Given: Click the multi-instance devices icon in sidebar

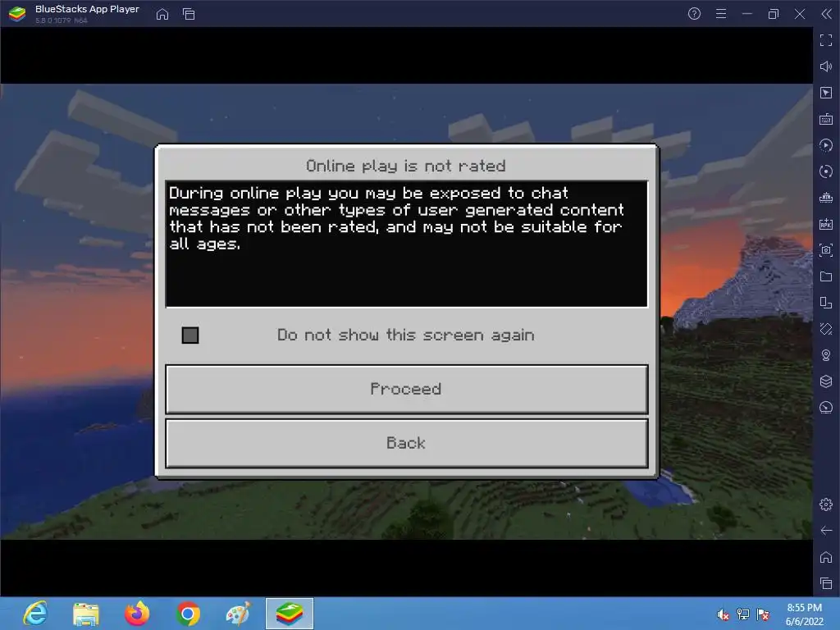Looking at the screenshot, I should [825, 303].
